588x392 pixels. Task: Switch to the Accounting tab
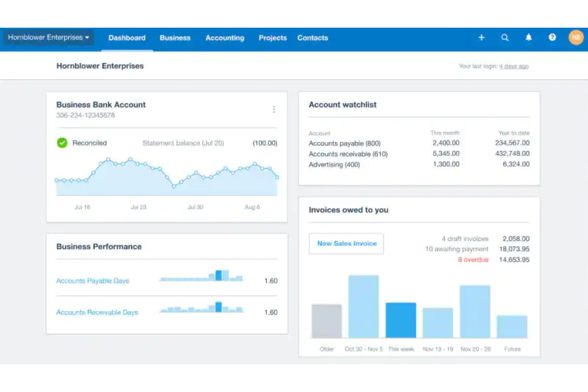tap(224, 38)
